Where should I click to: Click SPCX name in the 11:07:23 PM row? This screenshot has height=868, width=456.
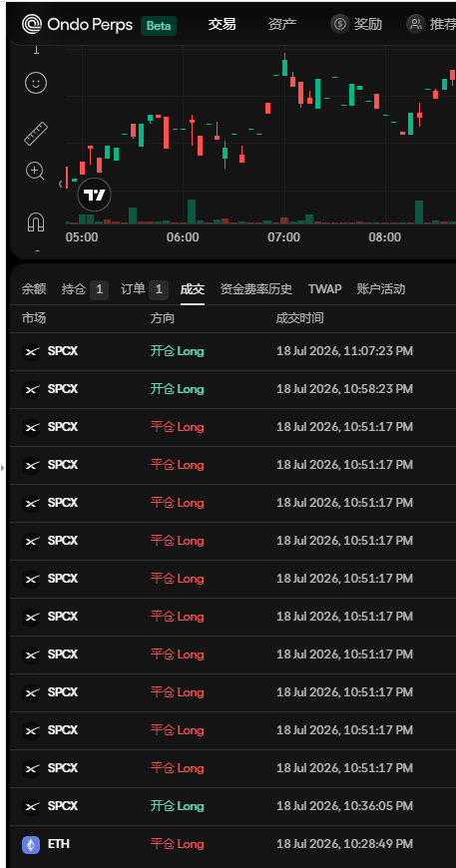tap(63, 351)
